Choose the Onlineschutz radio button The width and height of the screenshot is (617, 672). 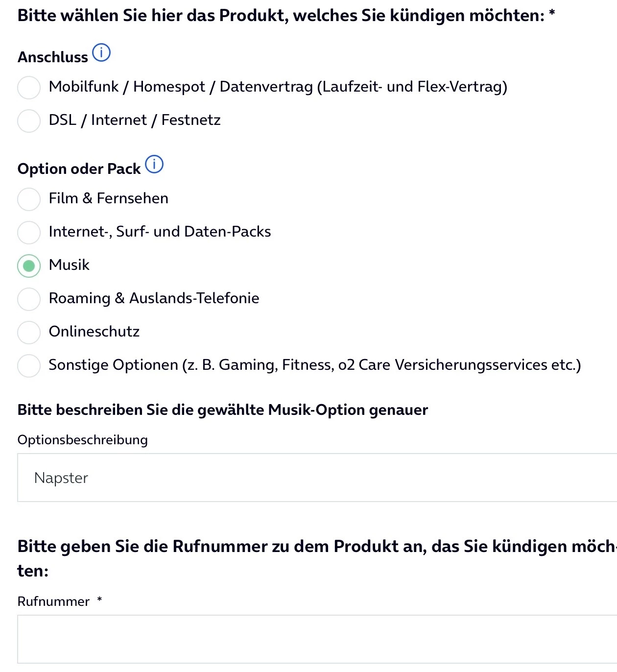pyautogui.click(x=29, y=333)
